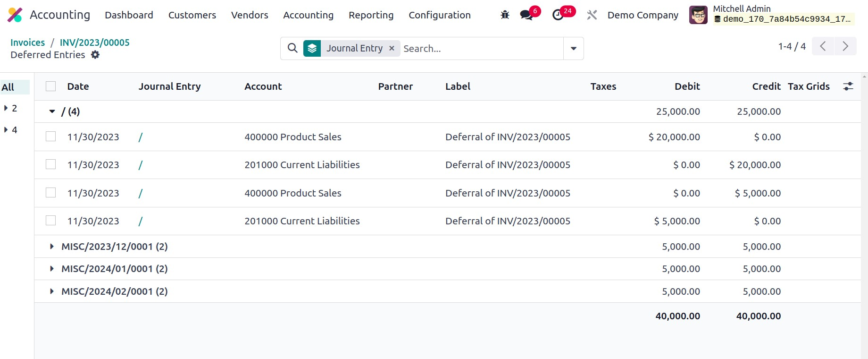Click the wrench tools icon

pos(592,15)
